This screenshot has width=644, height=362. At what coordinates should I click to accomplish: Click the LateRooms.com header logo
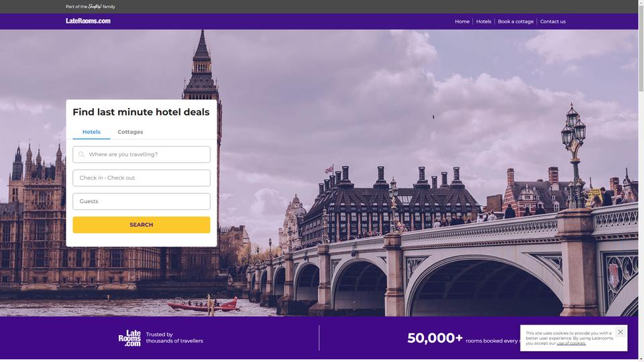(x=88, y=21)
